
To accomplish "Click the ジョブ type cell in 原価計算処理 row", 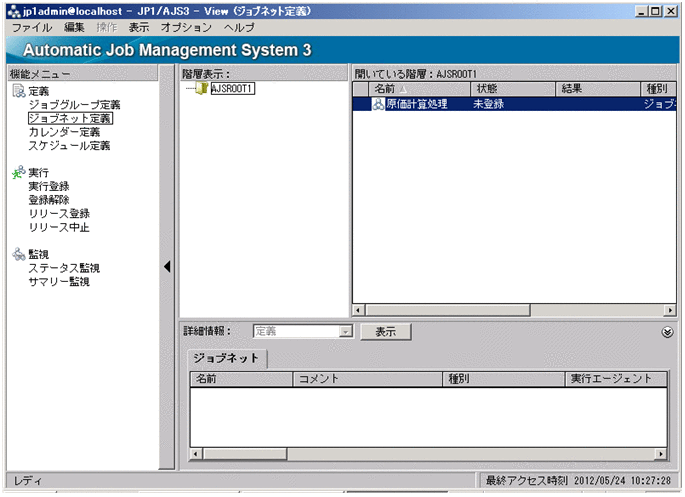I will (x=660, y=104).
